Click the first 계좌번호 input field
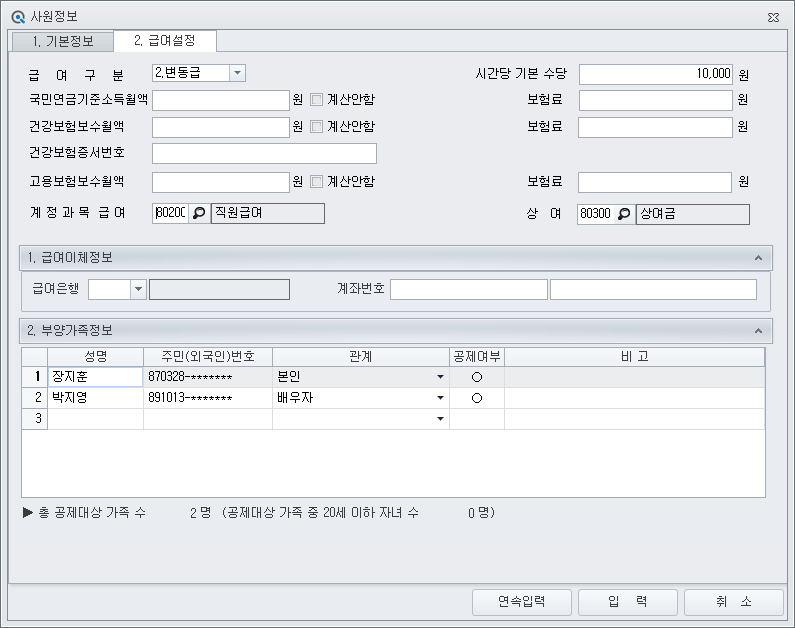 [469, 289]
